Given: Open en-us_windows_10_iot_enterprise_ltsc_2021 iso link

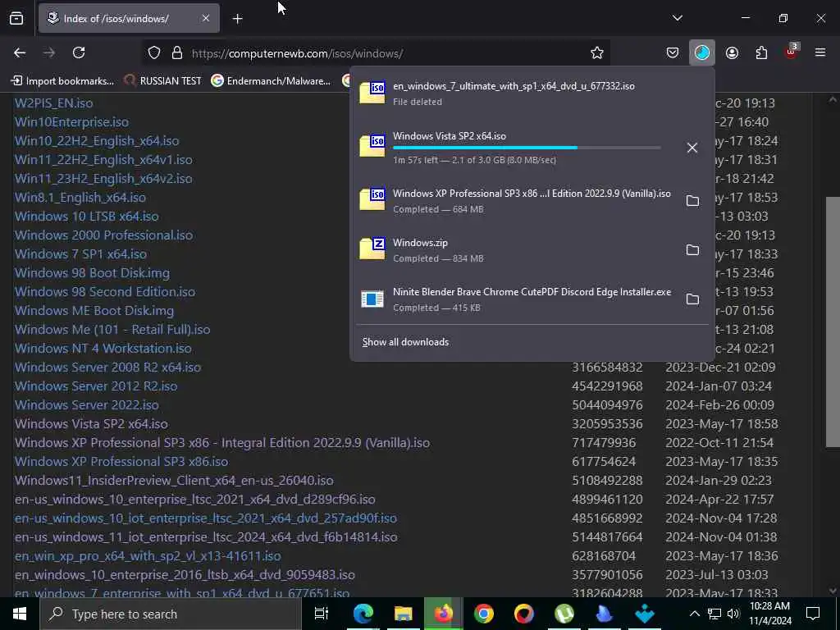Looking at the screenshot, I should pos(206,518).
